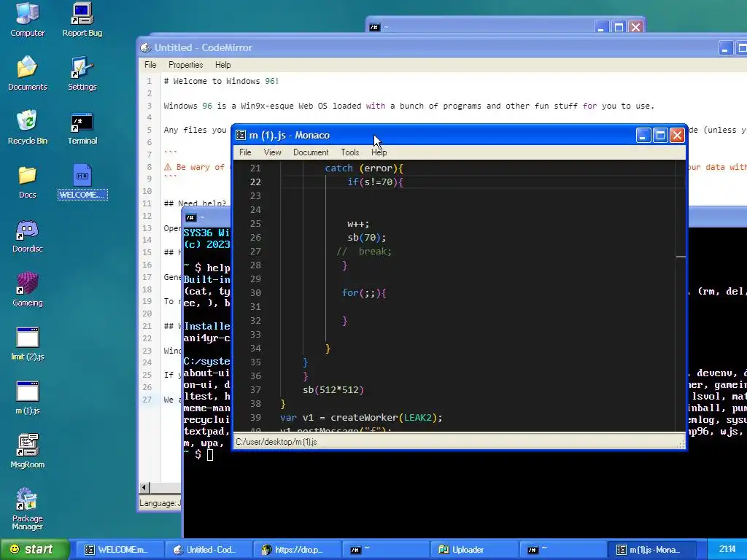
Task: Open File menu in Monaco
Action: (x=245, y=152)
